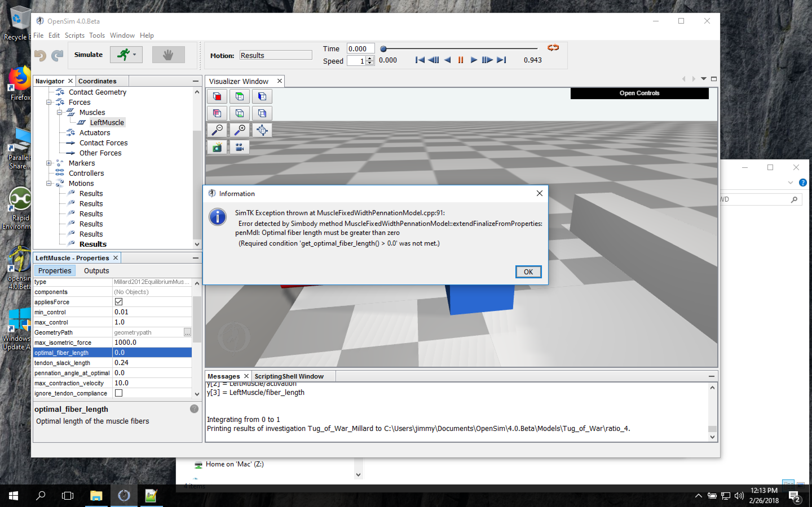This screenshot has width=812, height=507.
Task: Click Open Controls in the Visualizer
Action: 639,93
